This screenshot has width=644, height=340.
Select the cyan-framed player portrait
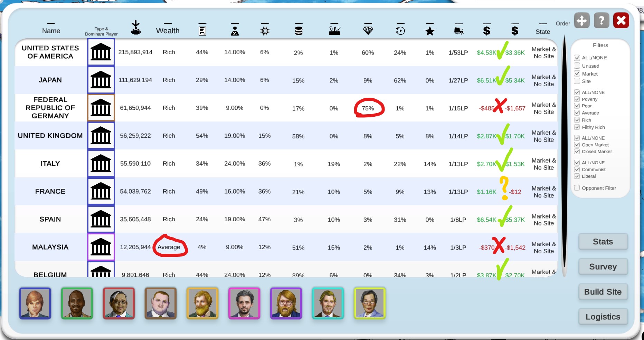[x=328, y=303]
